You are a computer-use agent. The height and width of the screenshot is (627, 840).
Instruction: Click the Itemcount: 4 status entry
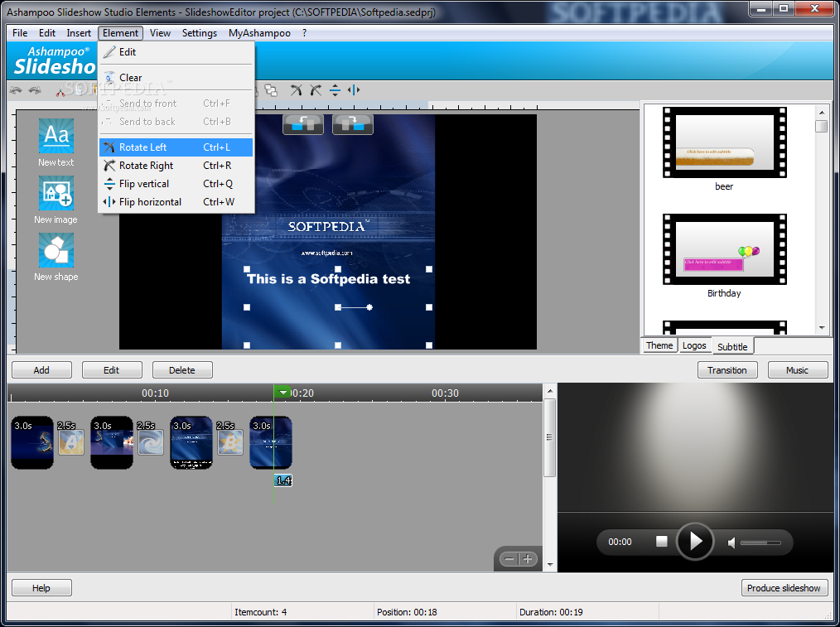(260, 612)
